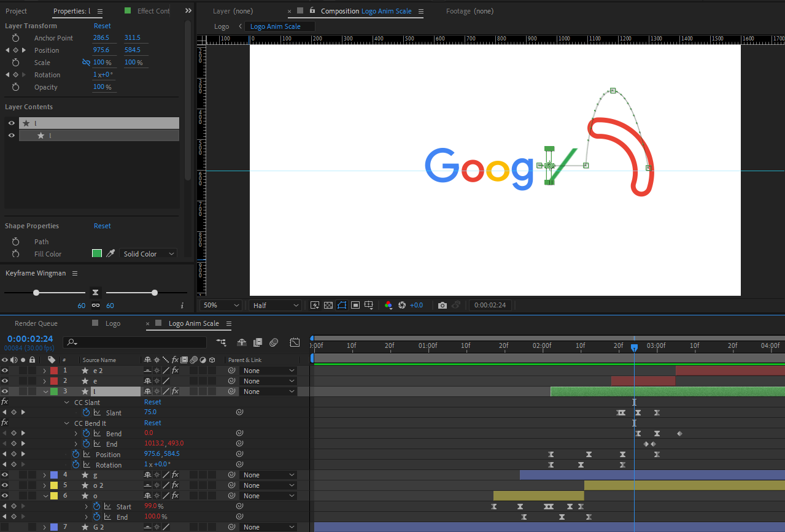Expand layer e 2 properties
785x532 pixels.
tap(44, 371)
